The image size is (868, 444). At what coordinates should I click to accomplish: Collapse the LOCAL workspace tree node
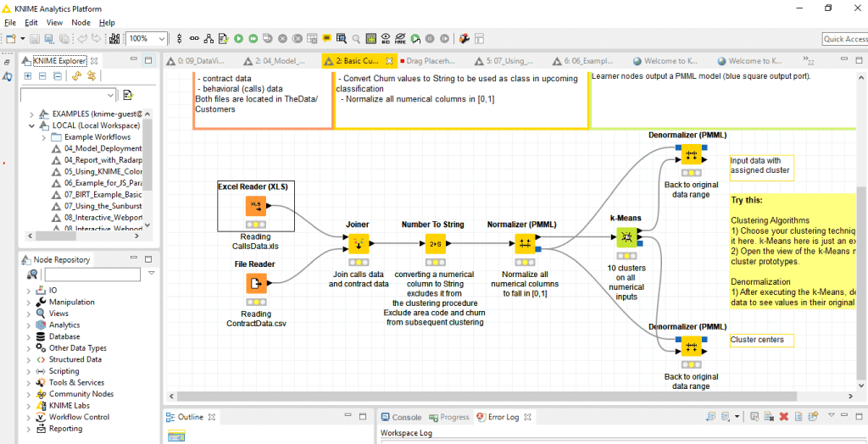click(31, 125)
